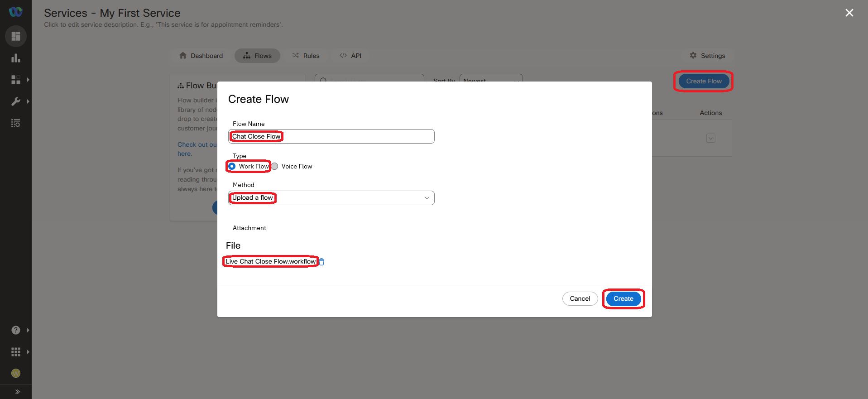Open the help question mark icon
This screenshot has height=399, width=868.
coord(16,330)
